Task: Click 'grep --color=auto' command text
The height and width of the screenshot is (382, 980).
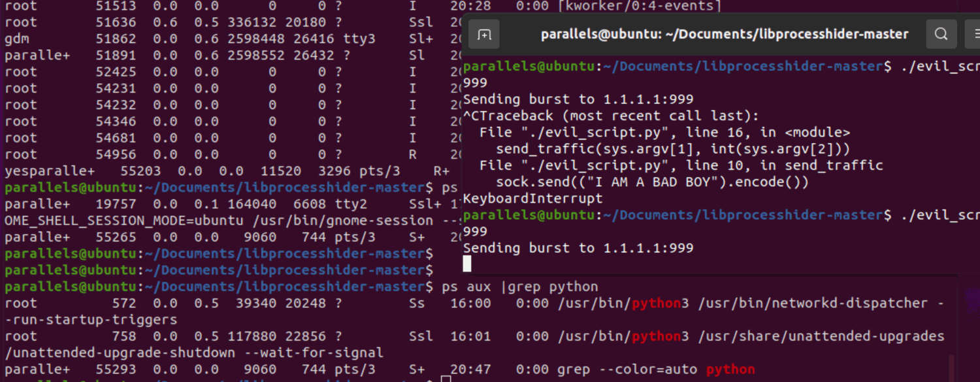Action: 627,370
